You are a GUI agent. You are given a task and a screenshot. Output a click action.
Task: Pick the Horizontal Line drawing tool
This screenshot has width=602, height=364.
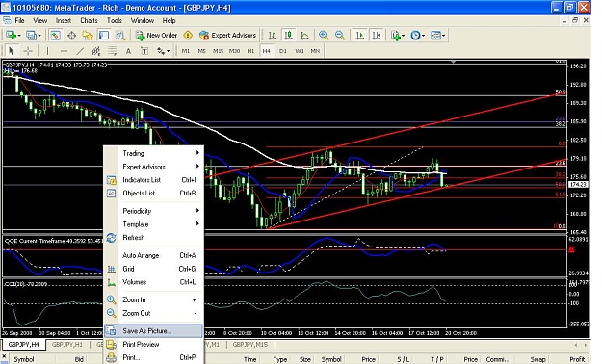coord(64,51)
